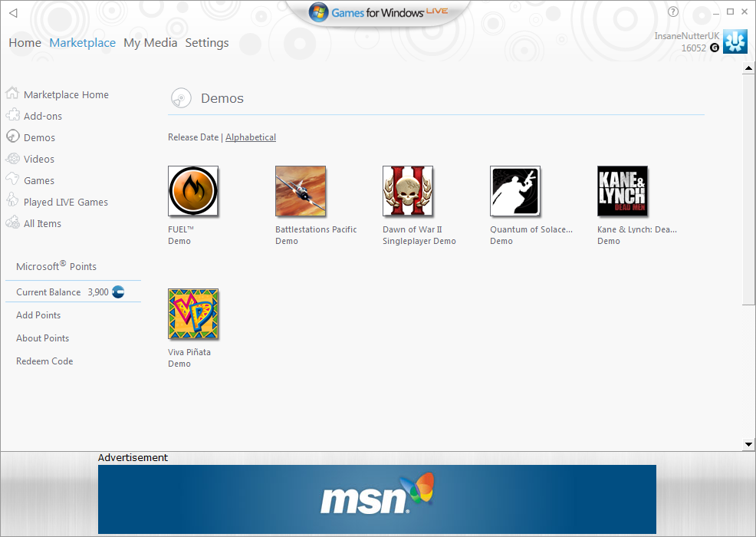
Task: Click the Add-ons puzzle piece icon
Action: (x=12, y=114)
